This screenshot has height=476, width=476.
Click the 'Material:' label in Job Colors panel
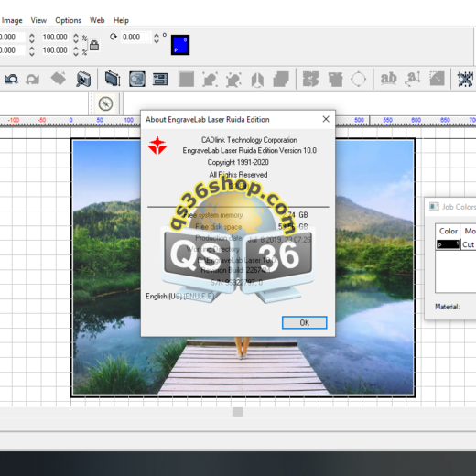click(447, 307)
